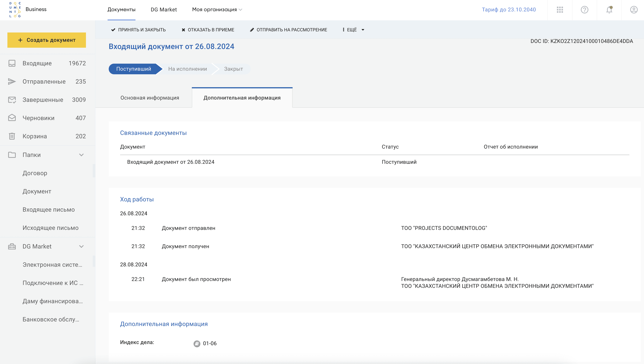The height and width of the screenshot is (364, 644).
Task: Collapse the DG Market sidebar section
Action: (81, 246)
